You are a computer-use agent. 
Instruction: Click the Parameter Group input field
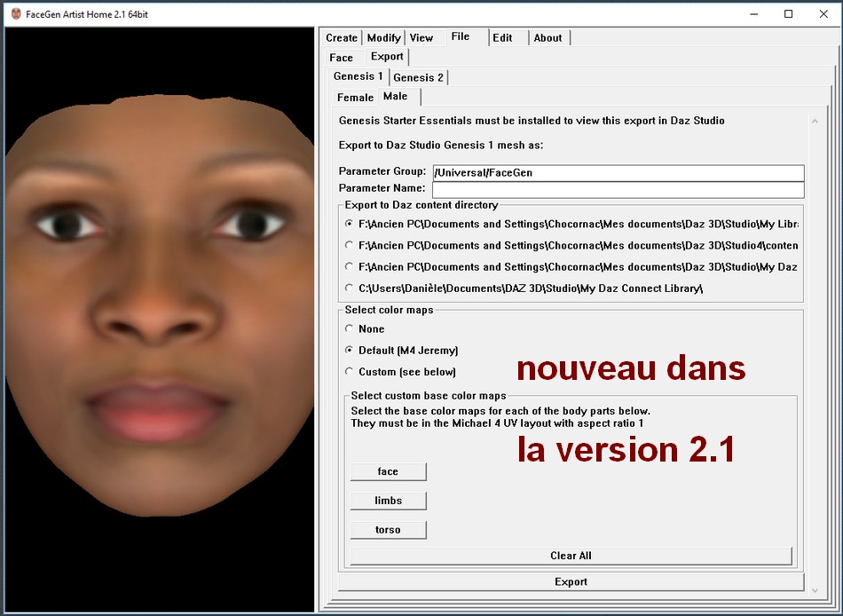pyautogui.click(x=618, y=173)
